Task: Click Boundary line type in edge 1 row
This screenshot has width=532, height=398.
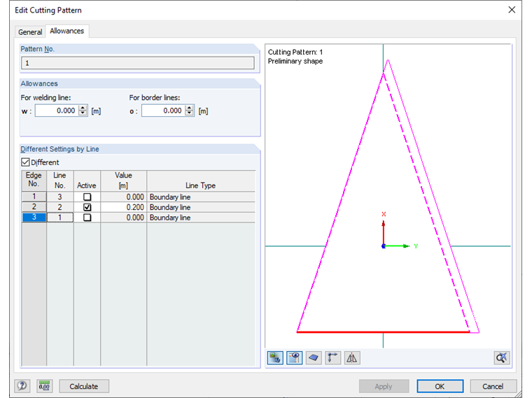Action: click(x=201, y=197)
